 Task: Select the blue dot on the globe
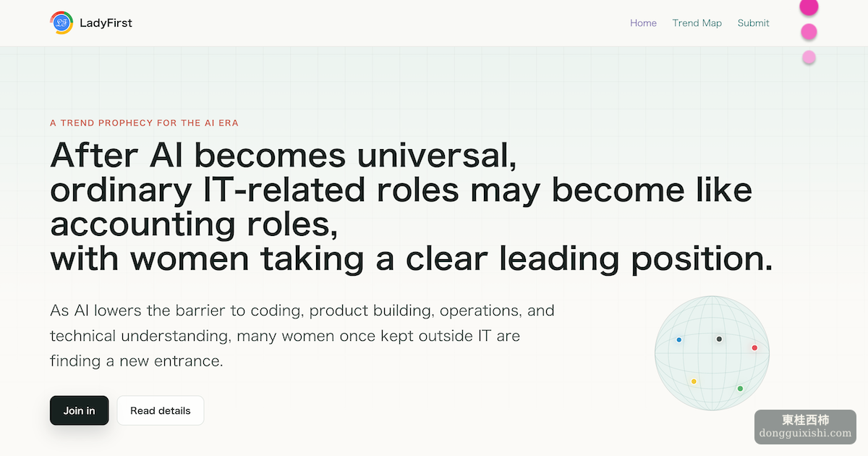678,339
